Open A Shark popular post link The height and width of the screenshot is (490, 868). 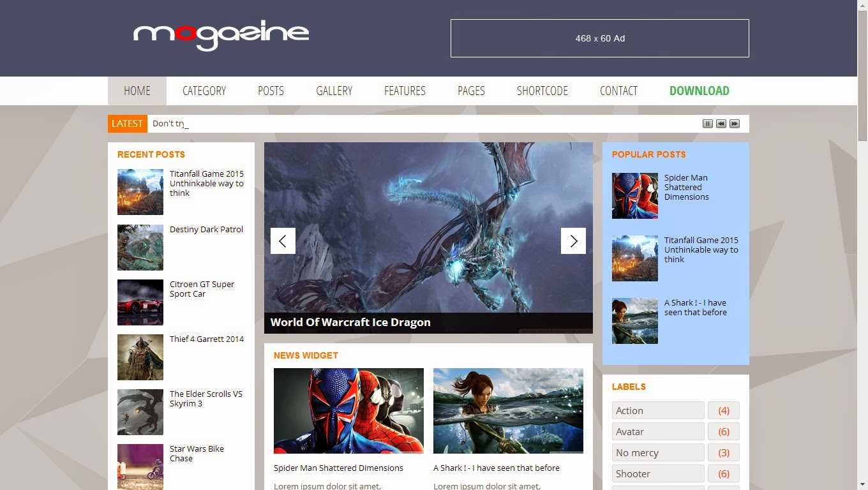pos(696,308)
